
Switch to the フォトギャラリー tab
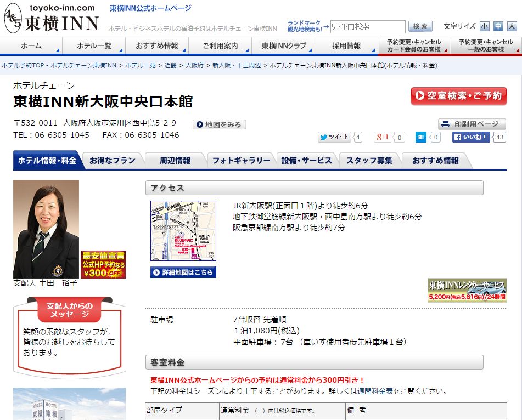tap(241, 161)
